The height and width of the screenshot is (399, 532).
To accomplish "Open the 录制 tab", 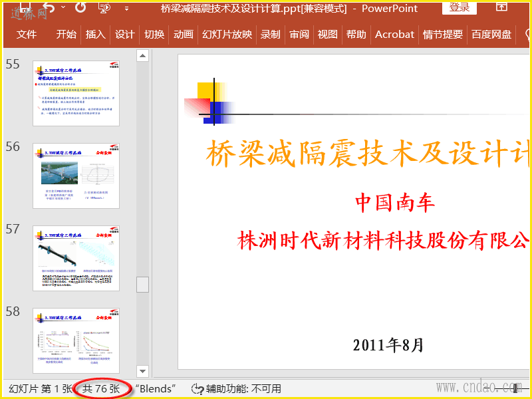I will [x=270, y=35].
